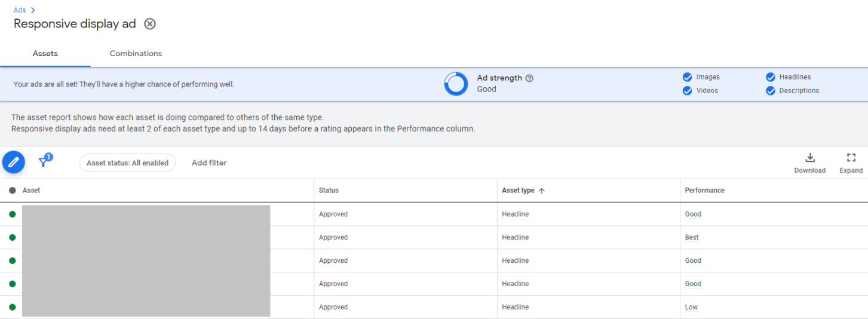868x319 pixels.
Task: Click the Descriptions checkmark
Action: coord(770,91)
